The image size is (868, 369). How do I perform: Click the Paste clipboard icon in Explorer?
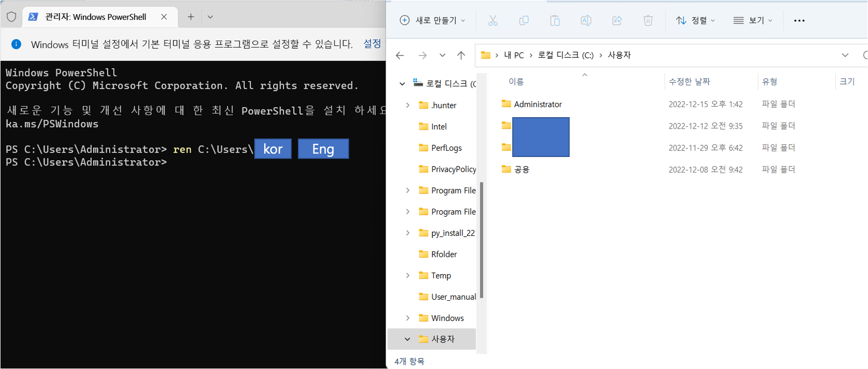(x=555, y=20)
